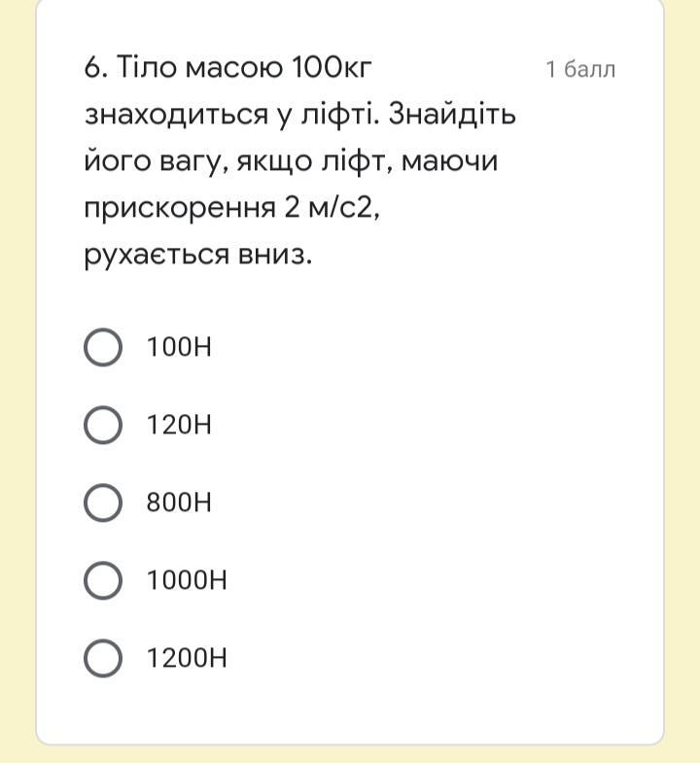Pick the 800Н radio button
Image resolution: width=700 pixels, height=763 pixels.
(103, 503)
